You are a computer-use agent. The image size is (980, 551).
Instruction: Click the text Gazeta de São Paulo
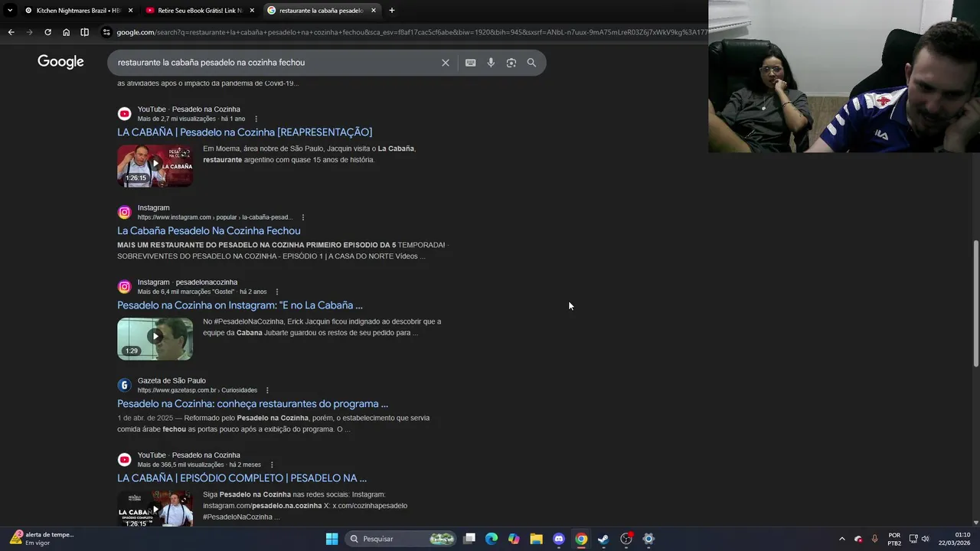171,381
